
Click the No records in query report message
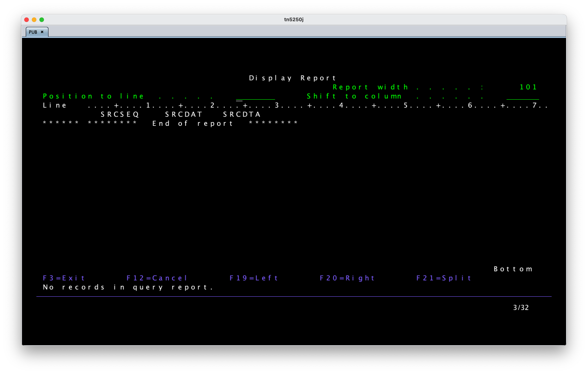(128, 287)
